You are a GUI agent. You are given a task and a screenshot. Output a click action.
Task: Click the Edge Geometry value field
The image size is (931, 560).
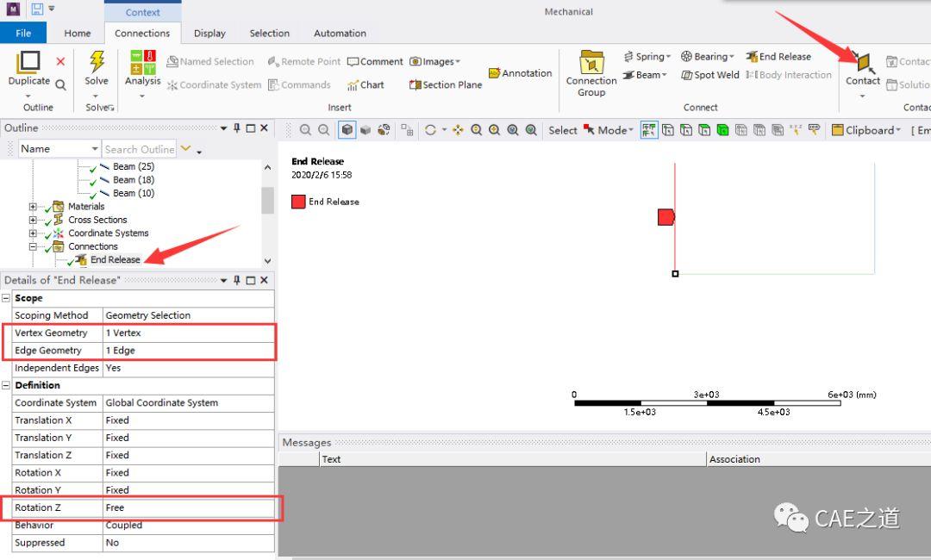[x=188, y=350]
